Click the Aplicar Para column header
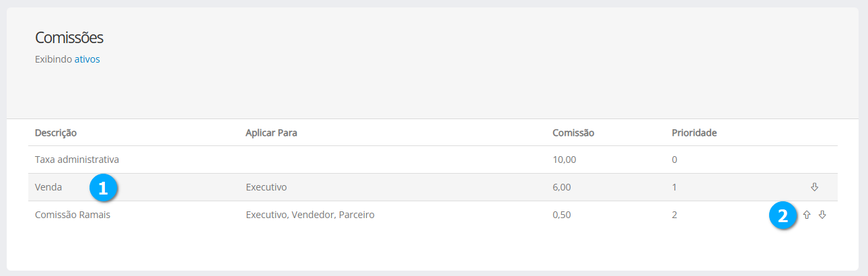The height and width of the screenshot is (276, 868). 271,133
